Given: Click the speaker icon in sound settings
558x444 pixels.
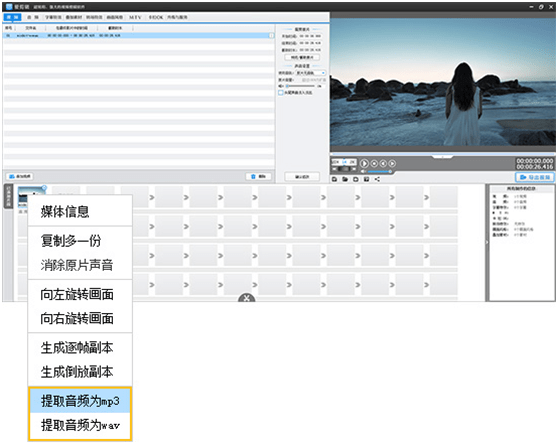Looking at the screenshot, I should click(281, 86).
